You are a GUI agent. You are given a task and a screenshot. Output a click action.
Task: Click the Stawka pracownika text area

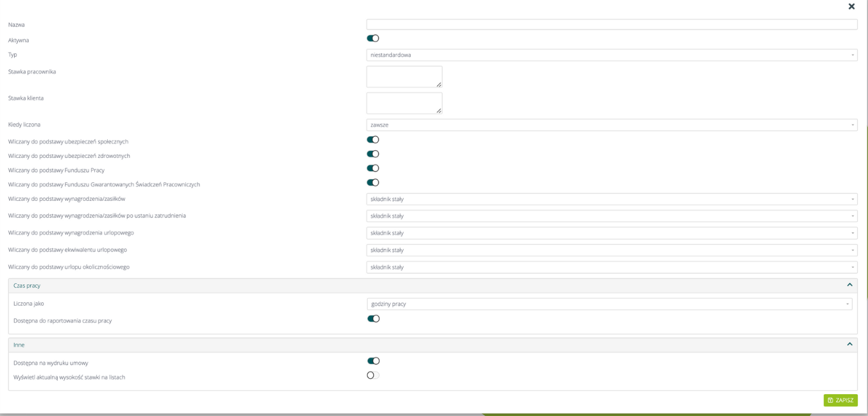tap(404, 76)
